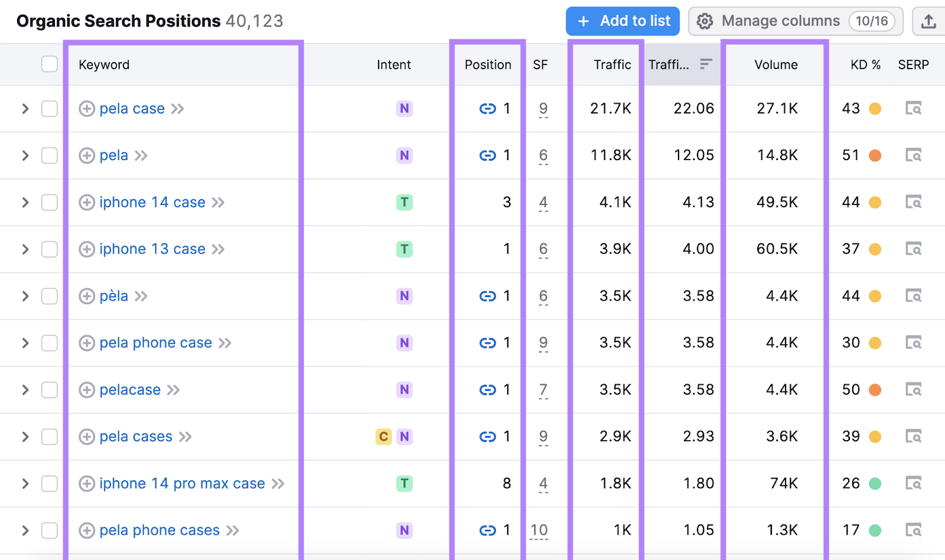This screenshot has height=560, width=945.
Task: Open the pelacase keyword link
Action: [130, 390]
